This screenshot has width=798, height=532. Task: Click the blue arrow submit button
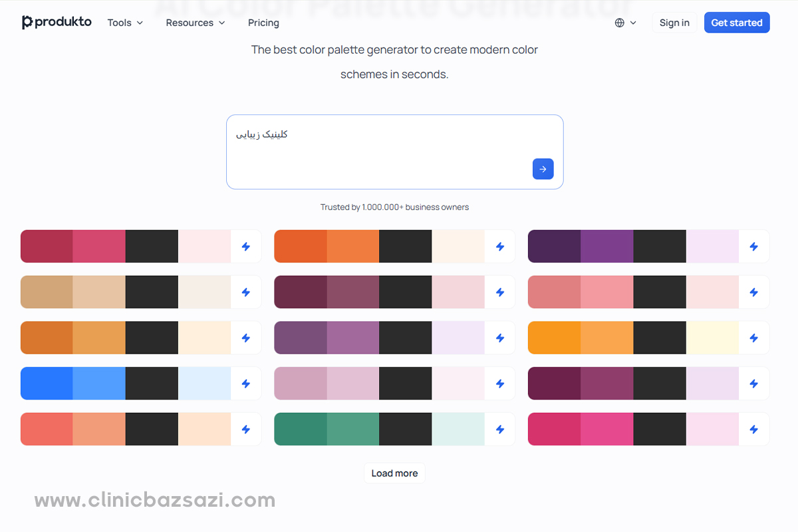[543, 169]
